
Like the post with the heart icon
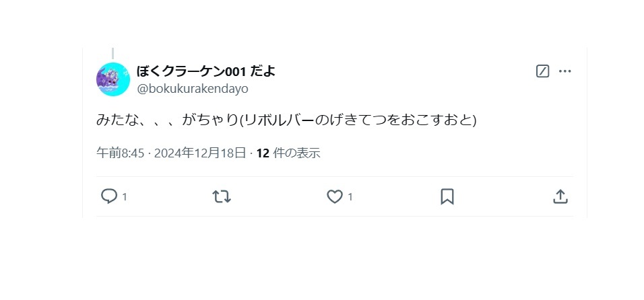click(x=335, y=196)
